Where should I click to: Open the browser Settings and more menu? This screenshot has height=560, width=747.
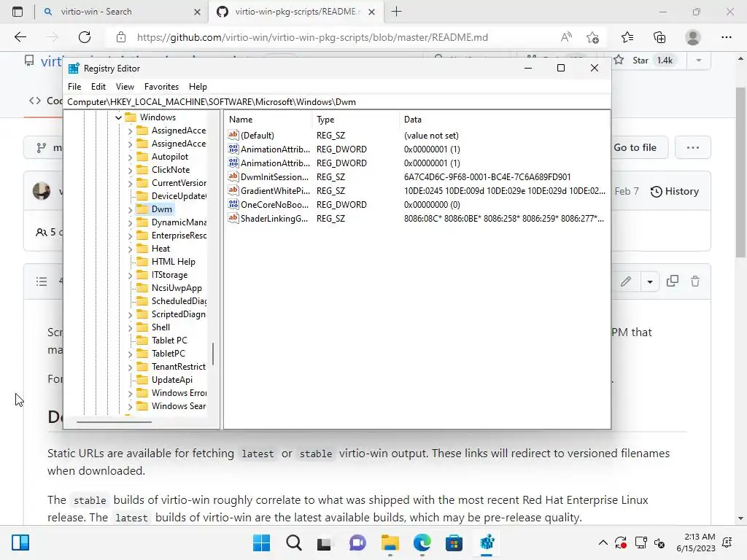[x=726, y=37]
